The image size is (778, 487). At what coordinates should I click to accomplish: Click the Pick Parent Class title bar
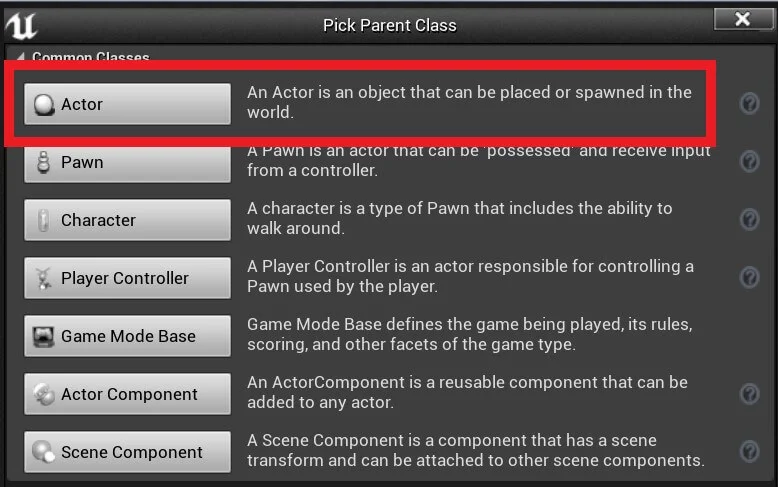point(389,25)
